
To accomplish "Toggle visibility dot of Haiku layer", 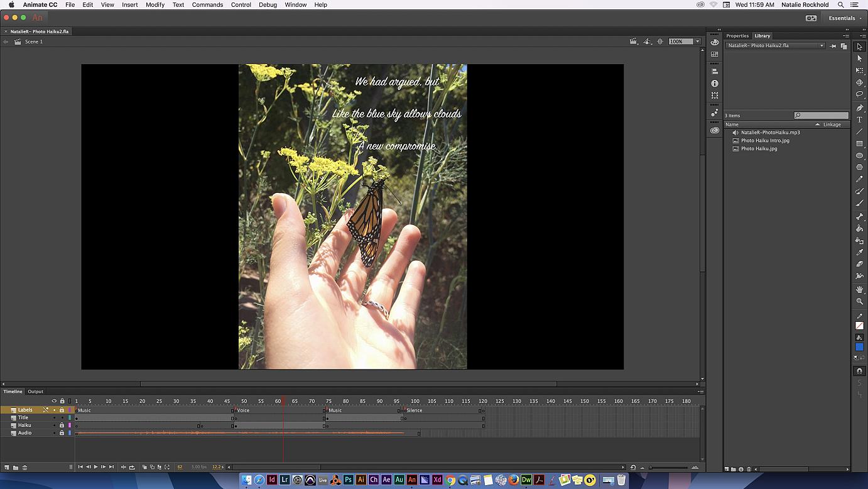I will tap(54, 426).
